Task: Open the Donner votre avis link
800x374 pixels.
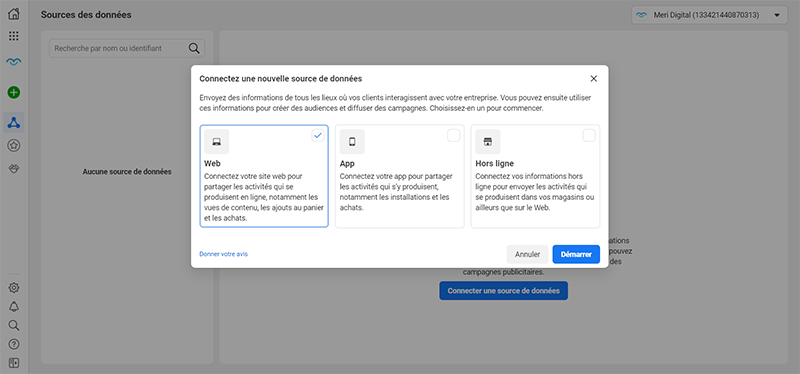Action: pos(223,254)
